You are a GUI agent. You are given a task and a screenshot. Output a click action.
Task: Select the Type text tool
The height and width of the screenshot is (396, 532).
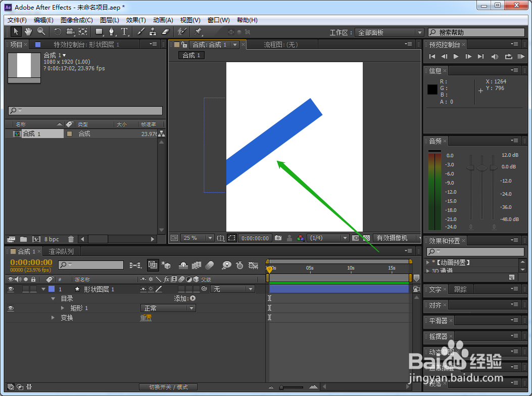124,31
